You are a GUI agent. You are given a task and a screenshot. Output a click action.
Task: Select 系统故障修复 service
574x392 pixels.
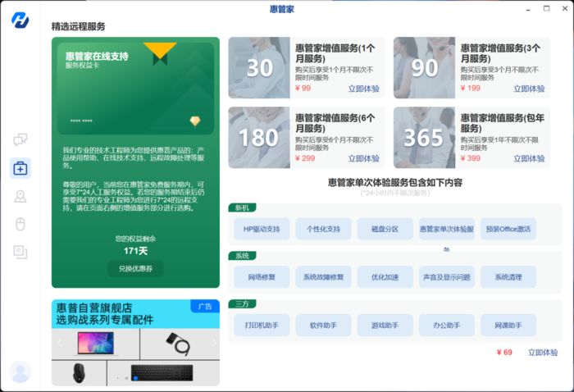coord(323,277)
